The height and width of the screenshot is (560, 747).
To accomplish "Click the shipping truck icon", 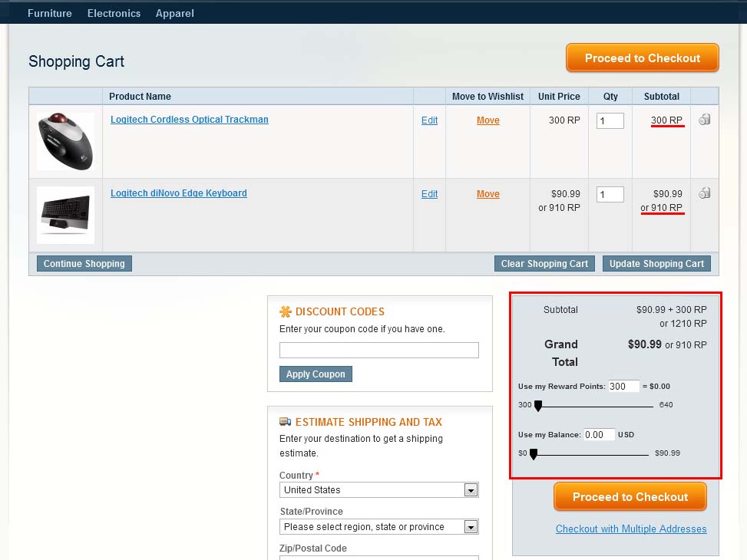I will pyautogui.click(x=285, y=422).
